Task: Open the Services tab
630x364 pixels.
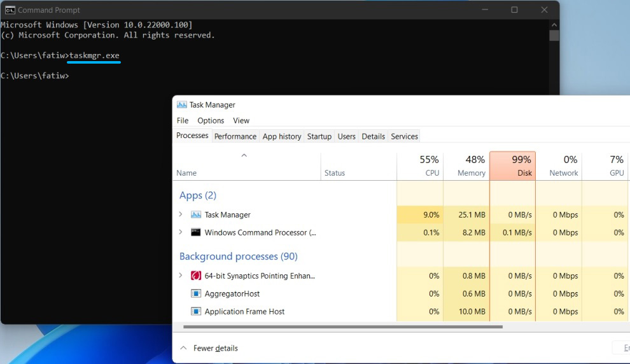Action: pos(404,136)
